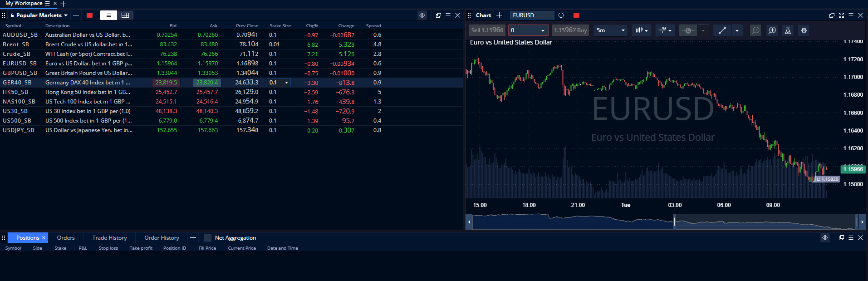Open crosshair cursor mode dropdown
The image size is (868, 281).
click(x=665, y=30)
